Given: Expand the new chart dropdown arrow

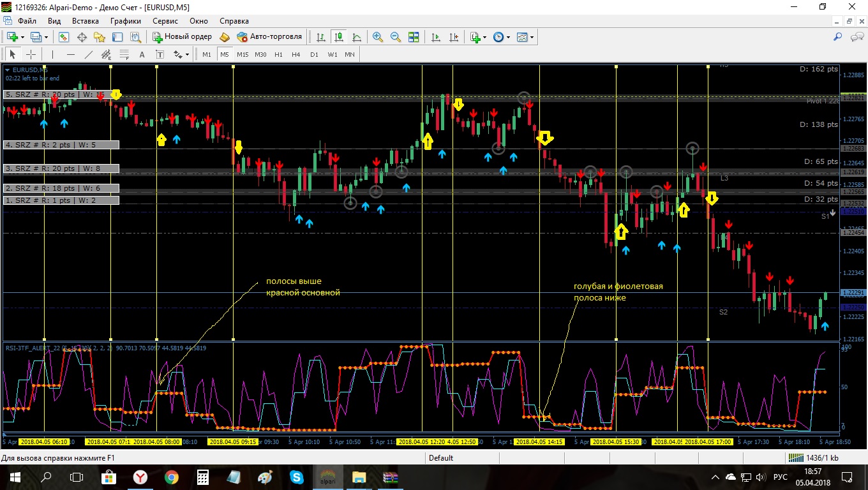Looking at the screenshot, I should tap(24, 37).
